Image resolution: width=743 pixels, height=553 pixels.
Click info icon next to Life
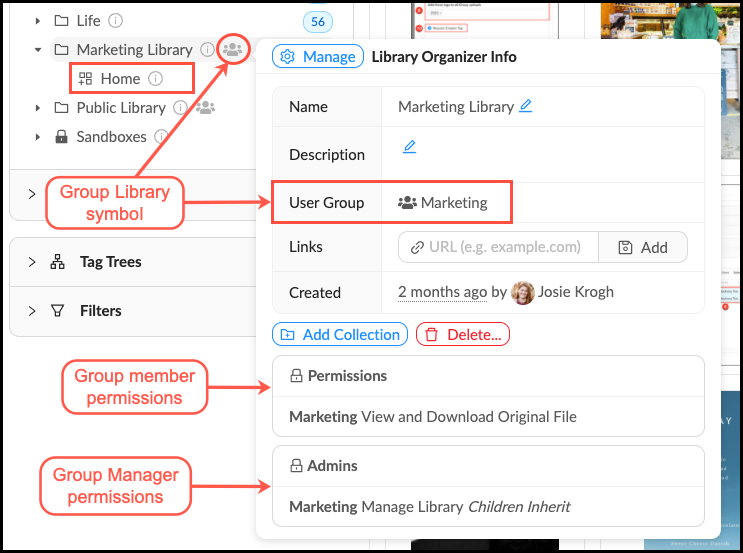[115, 21]
